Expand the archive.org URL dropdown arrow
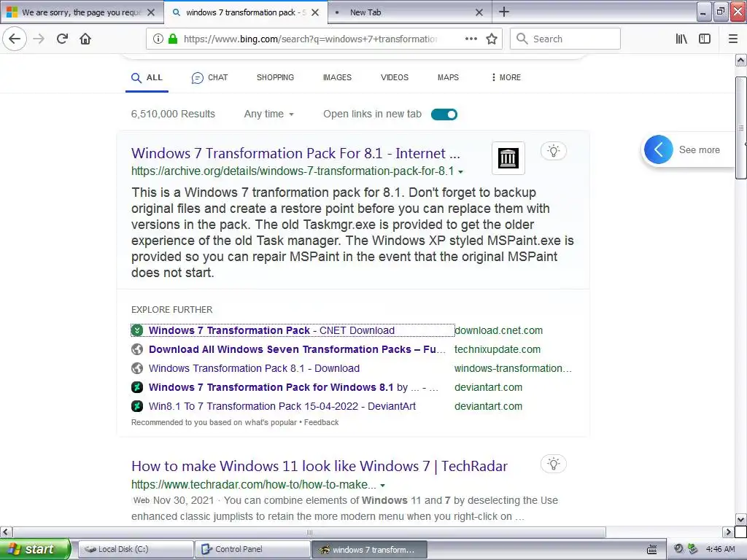The height and width of the screenshot is (560, 747). point(461,172)
